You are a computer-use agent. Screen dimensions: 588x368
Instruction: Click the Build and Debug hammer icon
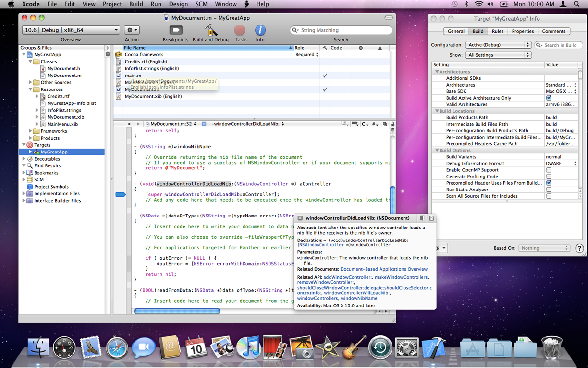(210, 30)
